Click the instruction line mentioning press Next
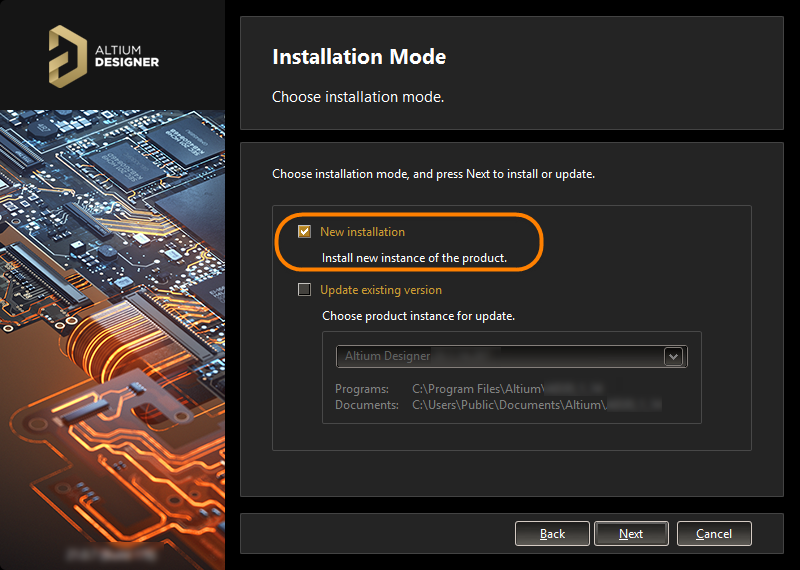Screen dimensions: 800x570 pyautogui.click(x=433, y=174)
